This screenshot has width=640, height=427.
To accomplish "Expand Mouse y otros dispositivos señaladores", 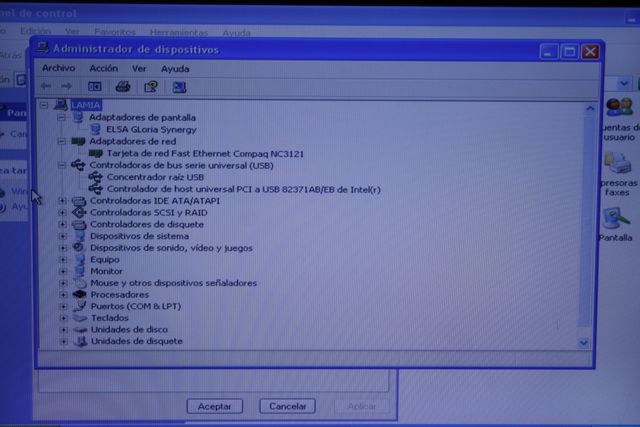I will point(63,283).
